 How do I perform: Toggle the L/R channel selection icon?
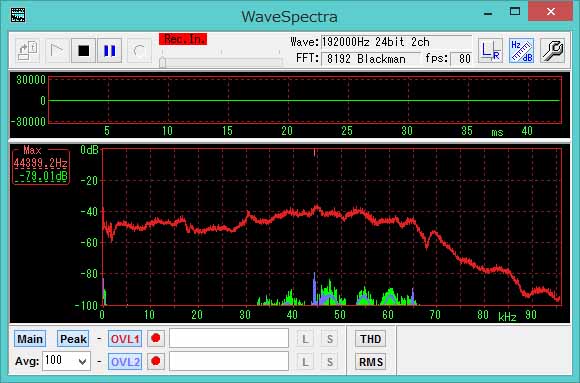coord(490,50)
